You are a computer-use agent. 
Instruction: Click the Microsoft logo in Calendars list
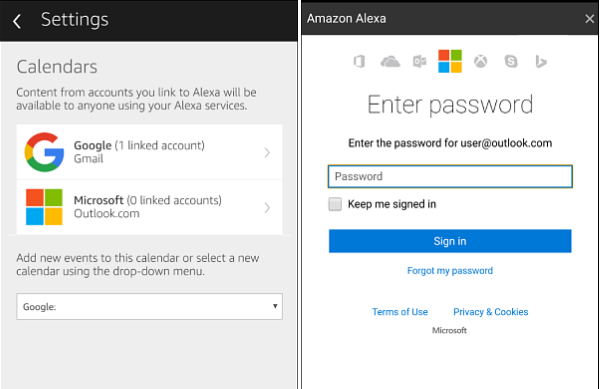(44, 207)
